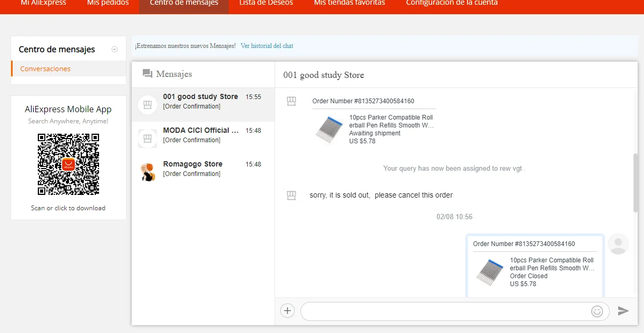The width and height of the screenshot is (644, 333).
Task: Click Awaiting shipment order's pen refill thumbnail
Action: click(x=329, y=129)
